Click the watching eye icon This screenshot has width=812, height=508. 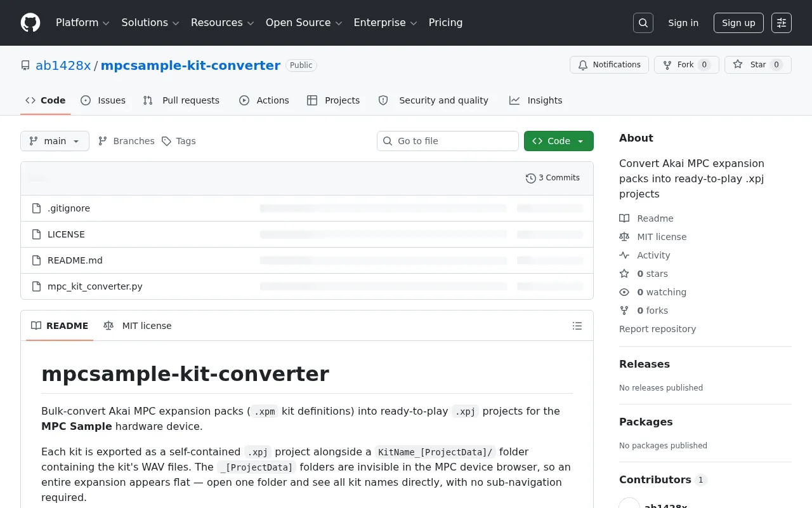(624, 292)
